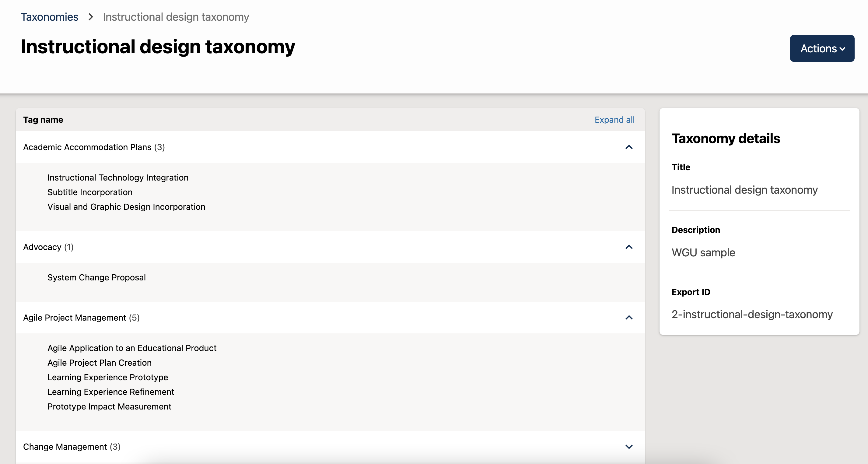Click the Expand all link

point(614,120)
